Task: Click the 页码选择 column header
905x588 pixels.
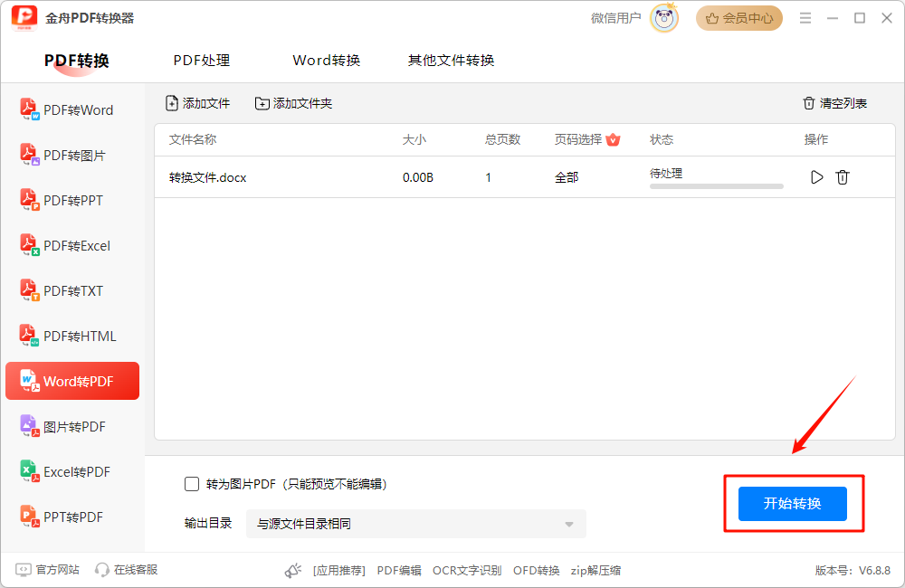Action: coord(578,139)
